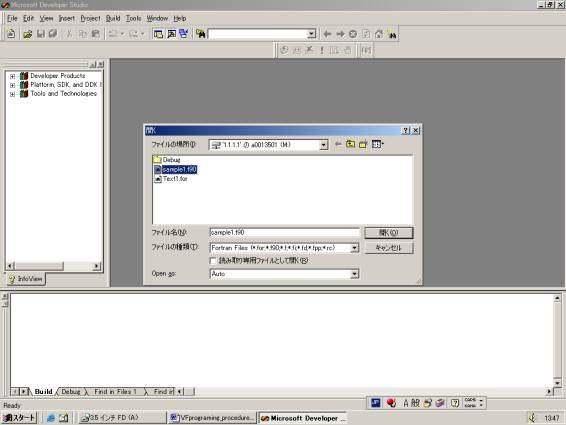Click the キャンセル cancel button

[x=388, y=248]
